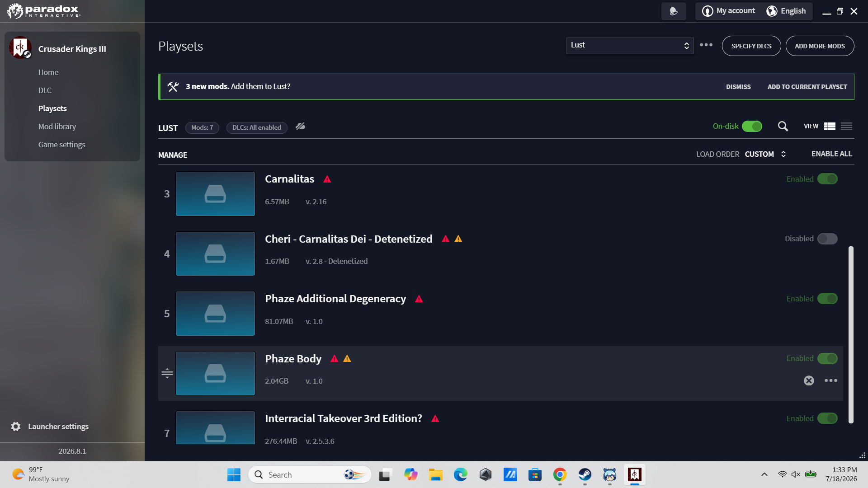Open Launcher settings
Image resolution: width=868 pixels, height=488 pixels.
point(50,427)
